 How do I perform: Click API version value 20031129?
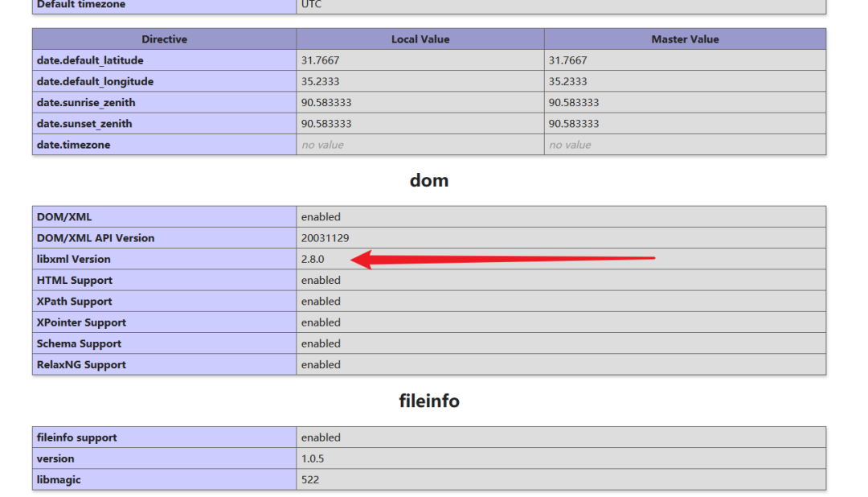(x=325, y=238)
